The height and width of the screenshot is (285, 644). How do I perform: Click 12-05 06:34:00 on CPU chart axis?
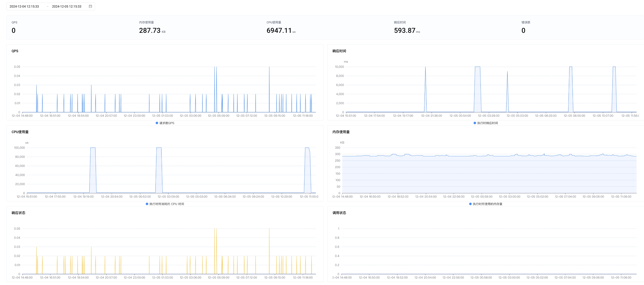point(225,197)
